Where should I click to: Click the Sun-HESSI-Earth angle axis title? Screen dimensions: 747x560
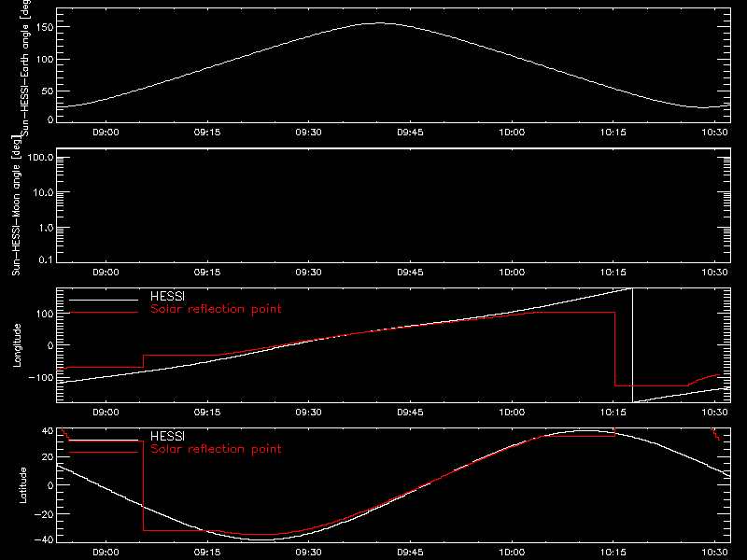[x=24, y=66]
